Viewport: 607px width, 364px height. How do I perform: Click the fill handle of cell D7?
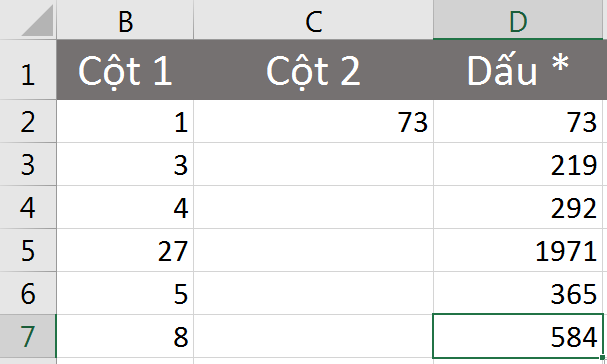(x=602, y=358)
